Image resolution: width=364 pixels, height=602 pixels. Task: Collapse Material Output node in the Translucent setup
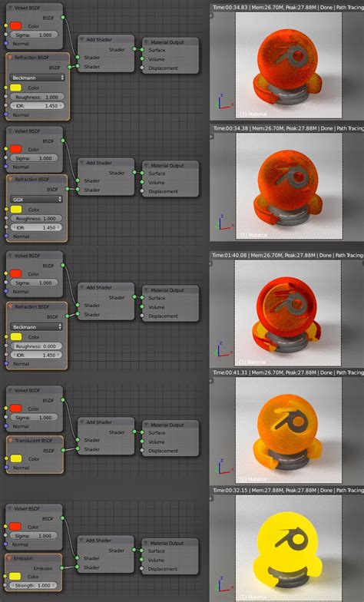146,425
